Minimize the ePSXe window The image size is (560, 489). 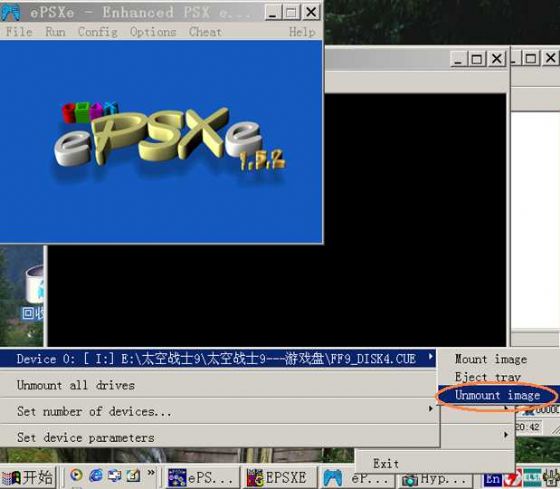[x=272, y=13]
